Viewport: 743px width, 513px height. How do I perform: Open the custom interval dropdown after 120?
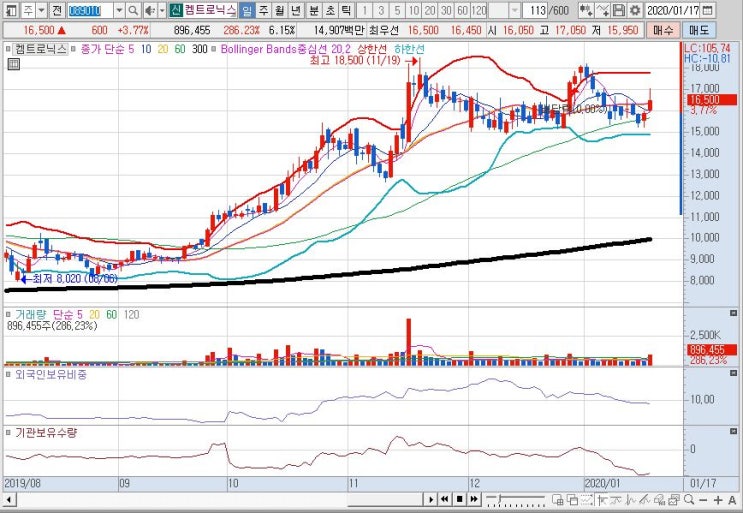tap(515, 10)
